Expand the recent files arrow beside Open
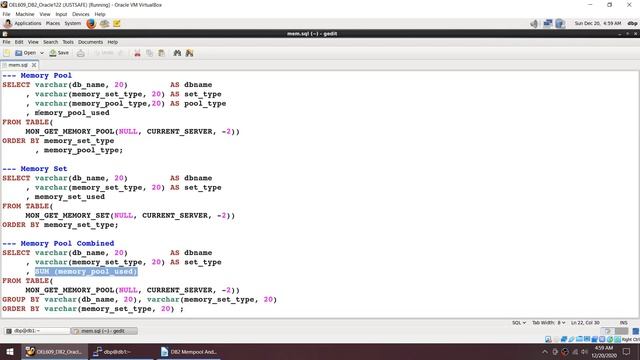The height and width of the screenshot is (360, 640). tap(42, 53)
